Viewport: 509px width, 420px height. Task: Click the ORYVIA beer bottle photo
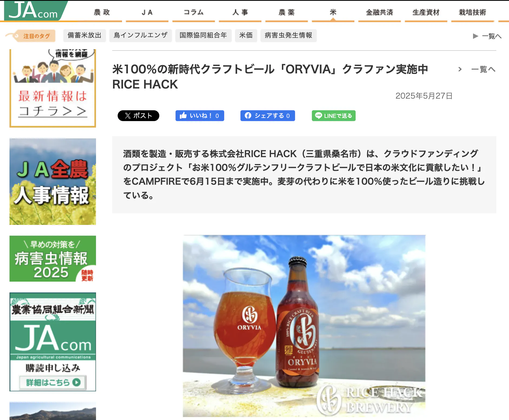pyautogui.click(x=304, y=326)
